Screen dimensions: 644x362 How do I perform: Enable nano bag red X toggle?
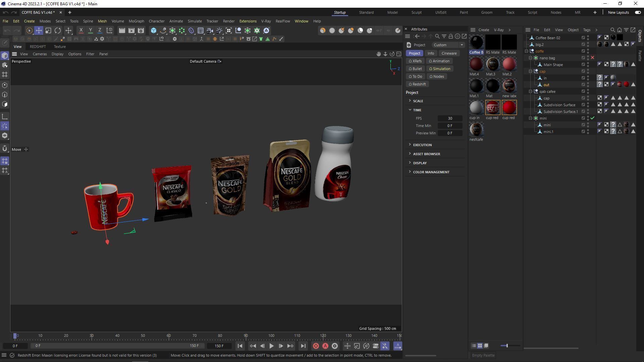[x=592, y=58]
